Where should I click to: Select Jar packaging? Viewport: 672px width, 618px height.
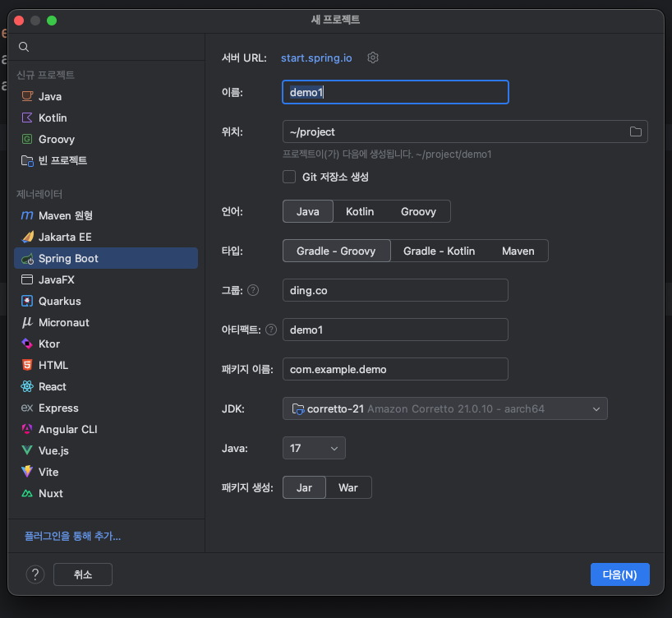click(x=304, y=487)
